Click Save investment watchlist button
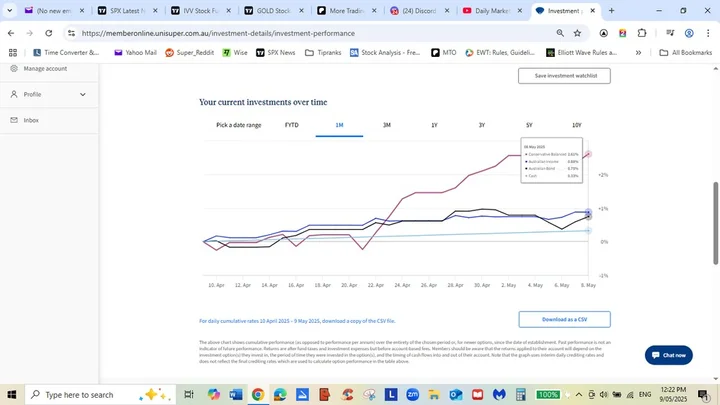Screen dimensions: 720x405 click(x=564, y=76)
